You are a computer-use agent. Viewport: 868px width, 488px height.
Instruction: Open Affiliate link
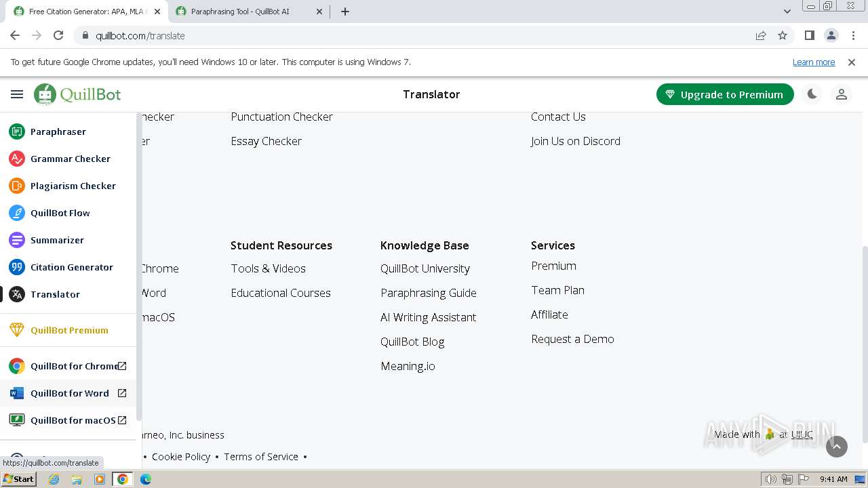(549, 314)
